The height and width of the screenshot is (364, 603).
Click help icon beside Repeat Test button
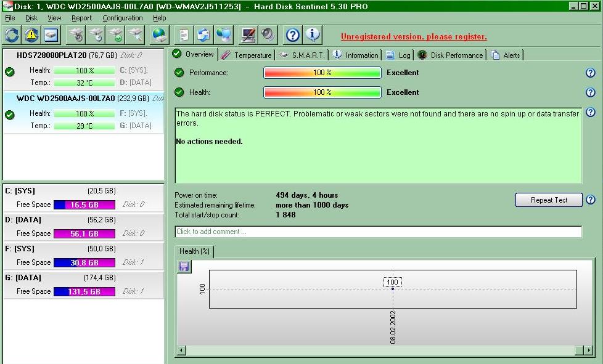click(x=590, y=200)
